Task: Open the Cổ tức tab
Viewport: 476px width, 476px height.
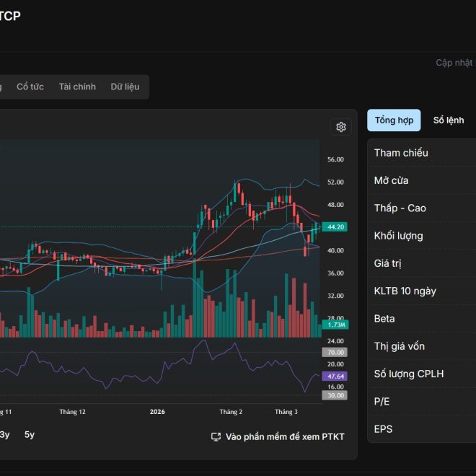Action: [x=30, y=87]
